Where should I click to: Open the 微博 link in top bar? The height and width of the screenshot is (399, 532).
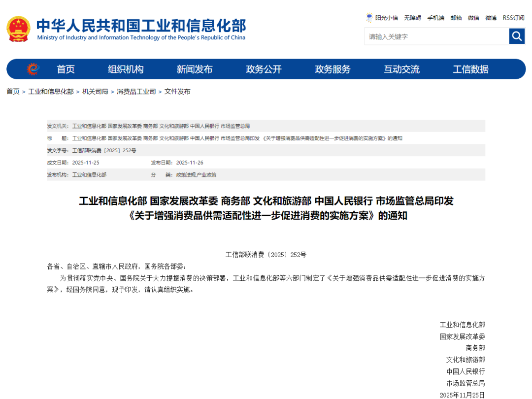click(491, 18)
